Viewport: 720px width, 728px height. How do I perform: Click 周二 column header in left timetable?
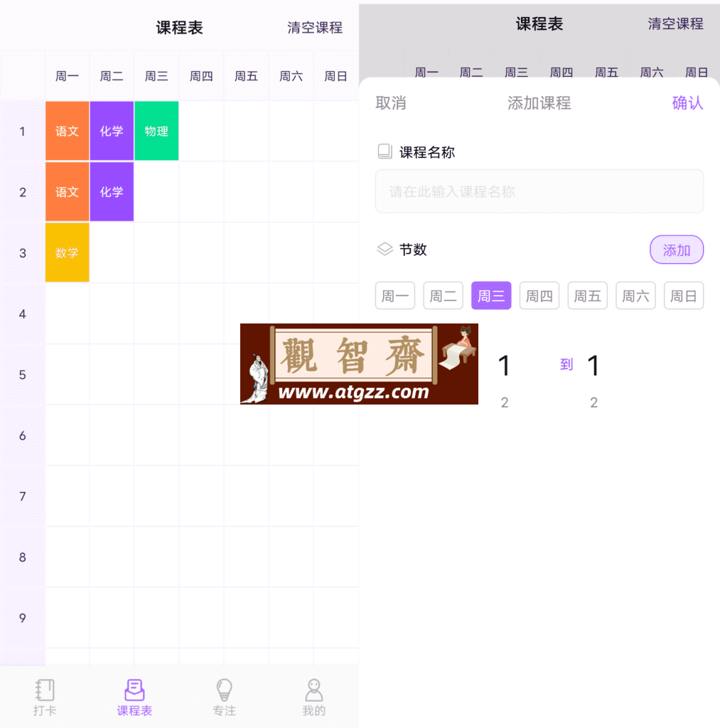[112, 75]
